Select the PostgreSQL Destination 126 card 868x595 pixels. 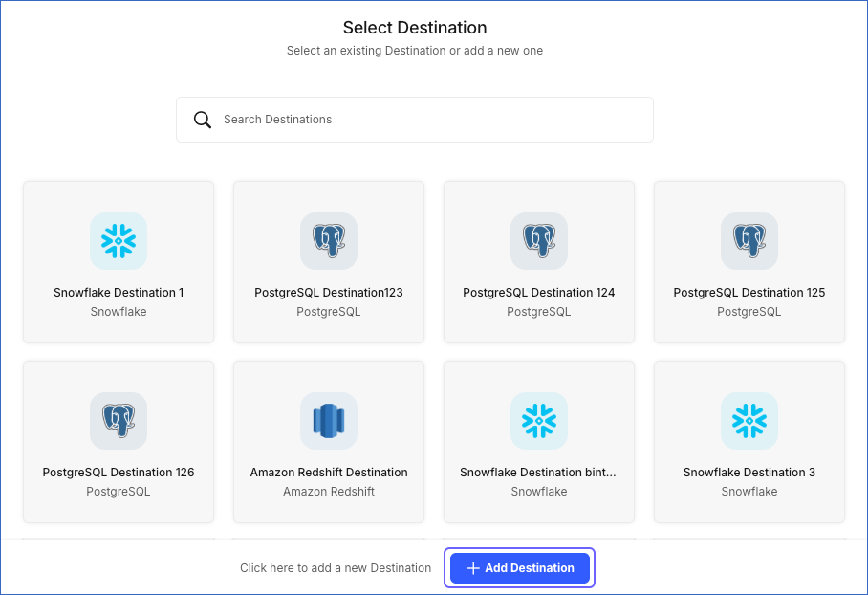coord(119,441)
